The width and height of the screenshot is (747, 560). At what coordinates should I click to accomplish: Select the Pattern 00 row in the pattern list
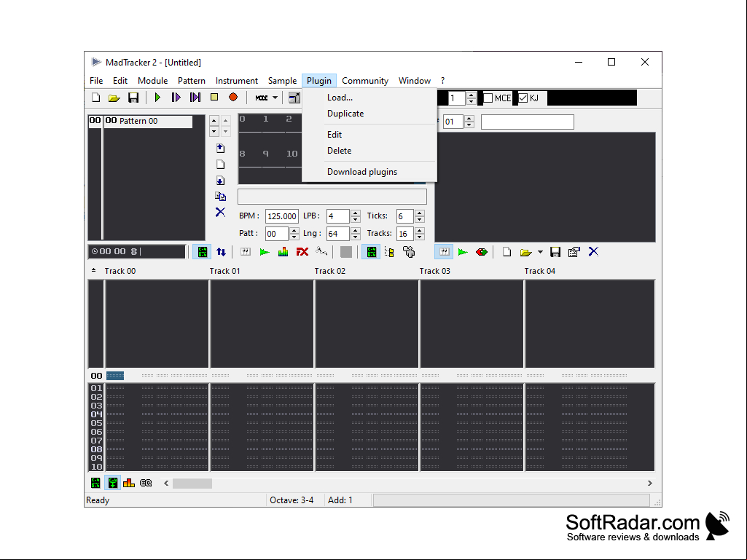click(x=141, y=121)
